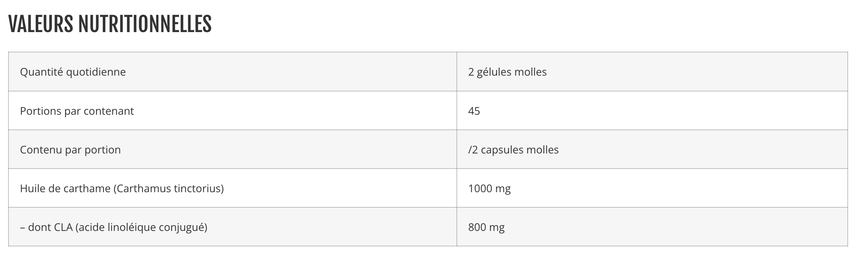Click the "Valeurs nutritionnelles" heading
This screenshot has height=256, width=868.
(110, 24)
